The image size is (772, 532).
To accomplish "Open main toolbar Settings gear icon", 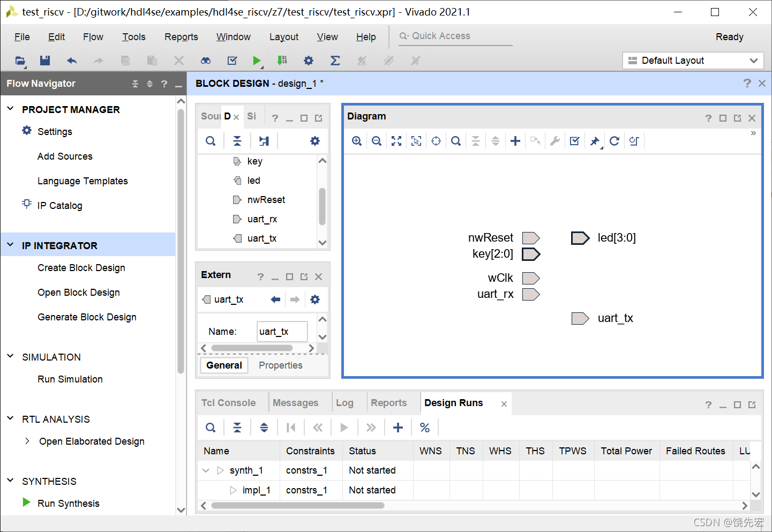I will pos(309,61).
